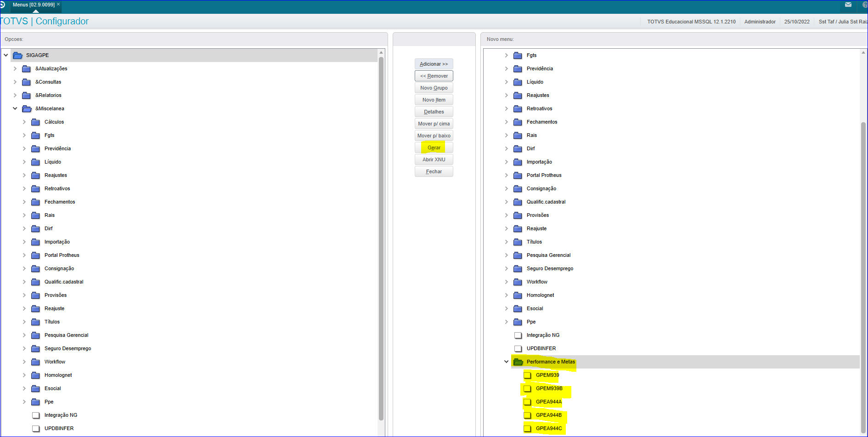Expand the &Atualizações tree node
Image resolution: width=868 pixels, height=437 pixels.
[x=15, y=69]
